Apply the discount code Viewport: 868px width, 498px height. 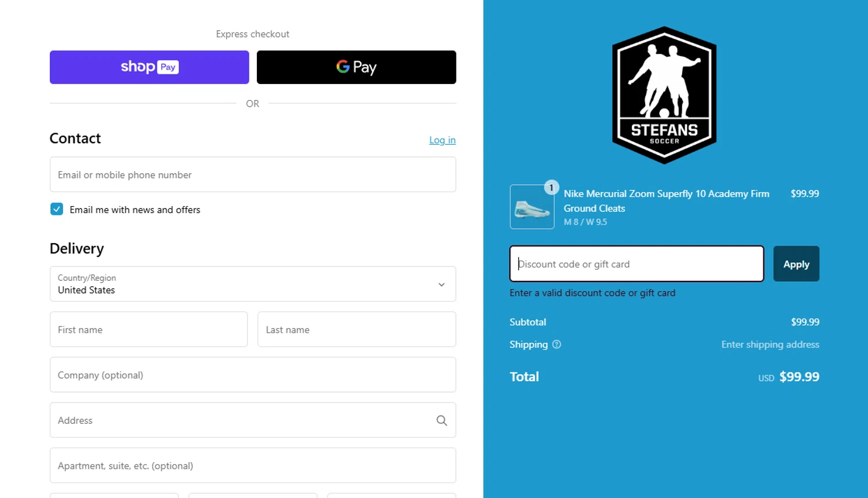(x=796, y=263)
